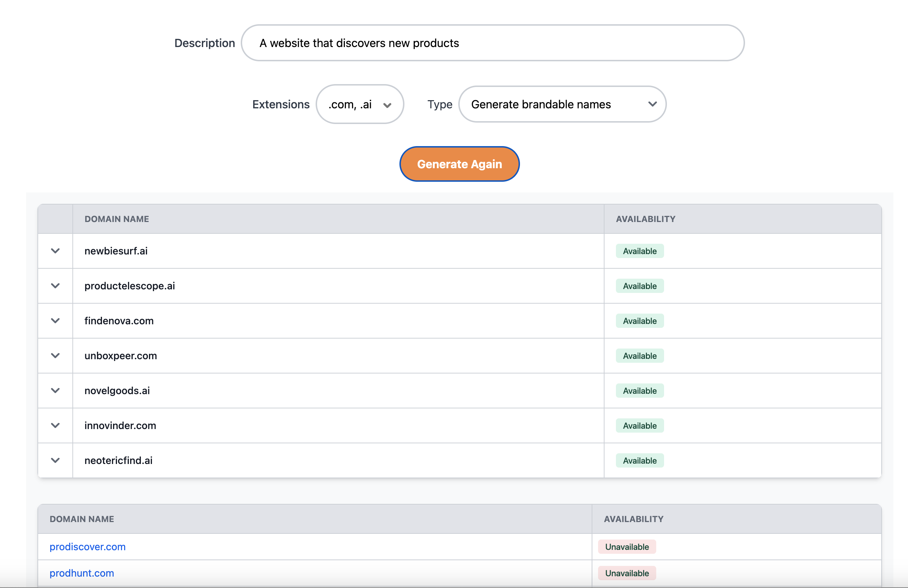The width and height of the screenshot is (908, 588).
Task: Click the Generate Again button
Action: (x=459, y=164)
